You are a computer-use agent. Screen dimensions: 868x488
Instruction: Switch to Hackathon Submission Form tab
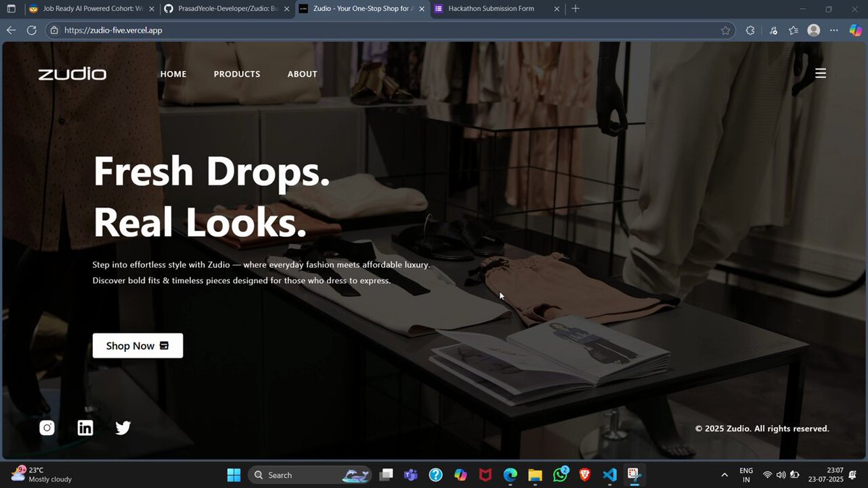point(496,9)
